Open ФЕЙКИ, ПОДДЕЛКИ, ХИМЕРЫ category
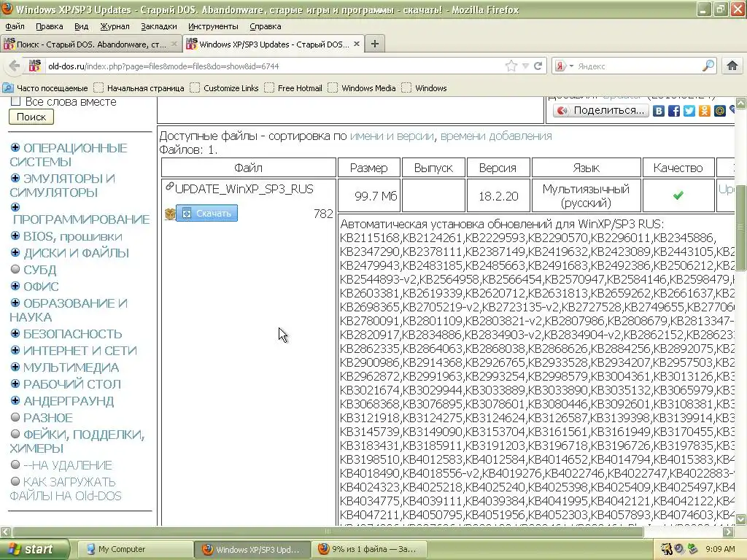 [77, 441]
